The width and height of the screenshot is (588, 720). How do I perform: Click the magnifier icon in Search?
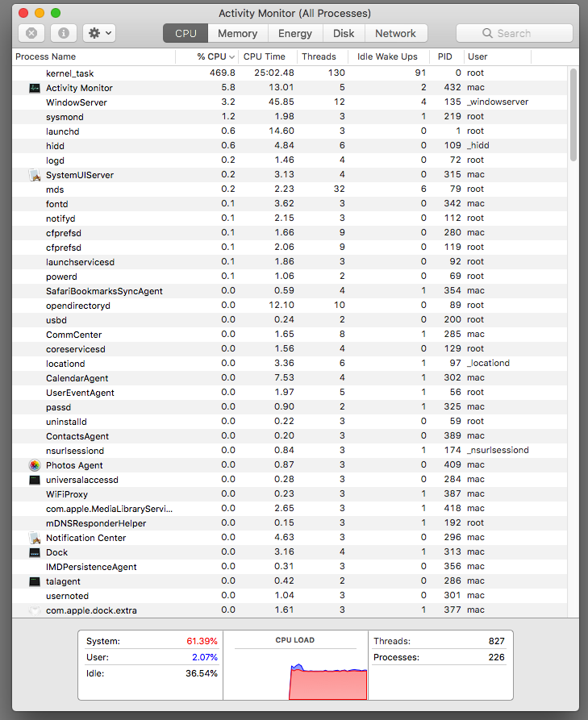487,33
